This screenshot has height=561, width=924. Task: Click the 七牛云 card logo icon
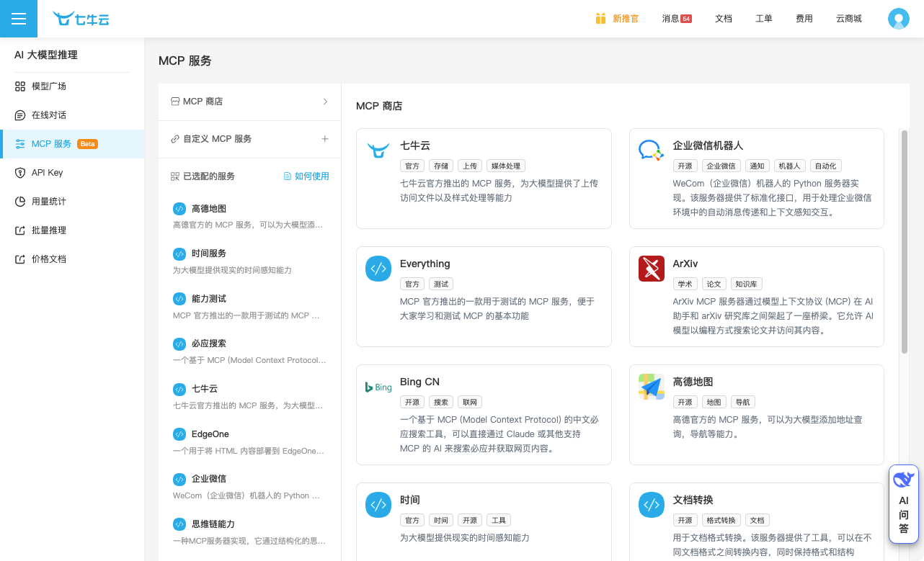pos(378,151)
